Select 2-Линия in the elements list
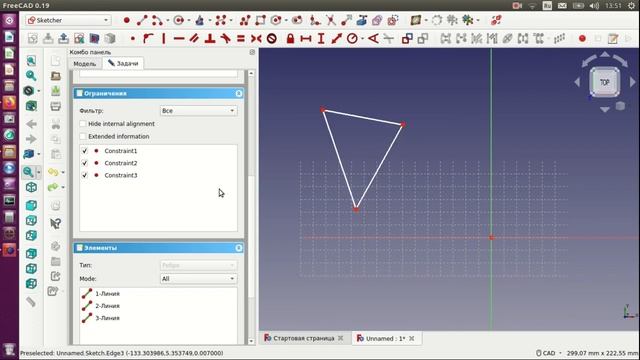 pyautogui.click(x=107, y=306)
